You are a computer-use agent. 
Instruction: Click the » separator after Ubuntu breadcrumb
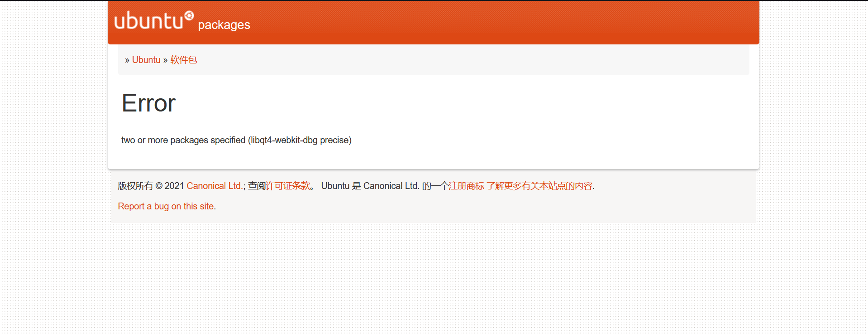165,60
